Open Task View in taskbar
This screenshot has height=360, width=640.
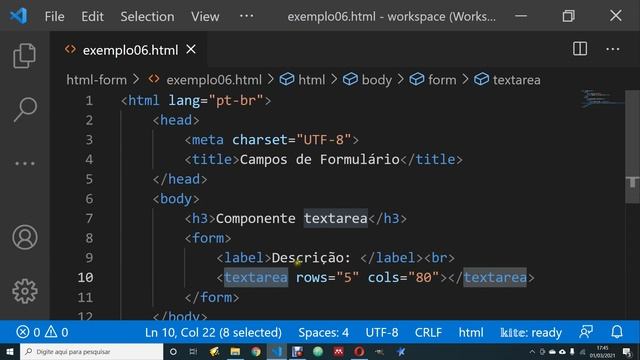click(x=193, y=351)
